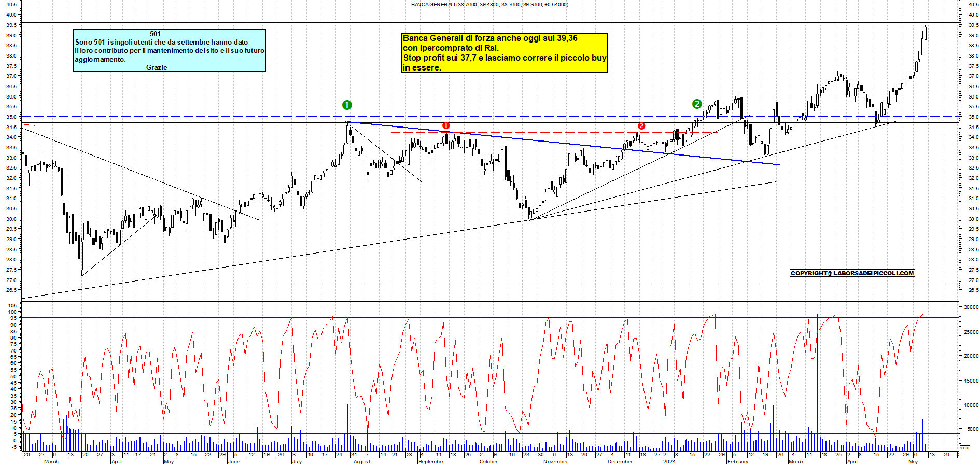This screenshot has width=980, height=464.
Task: Click 'Banca Generali di forza anche oggi' line
Action: [490, 38]
